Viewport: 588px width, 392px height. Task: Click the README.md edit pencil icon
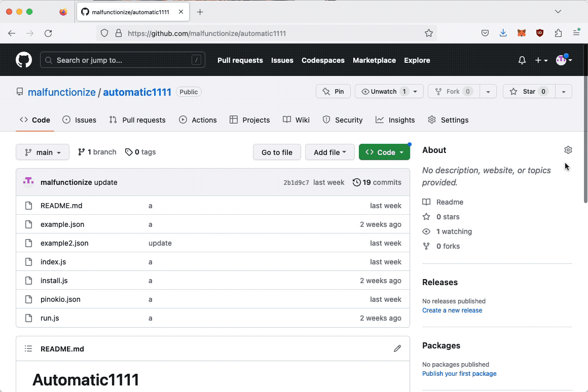[x=397, y=348]
